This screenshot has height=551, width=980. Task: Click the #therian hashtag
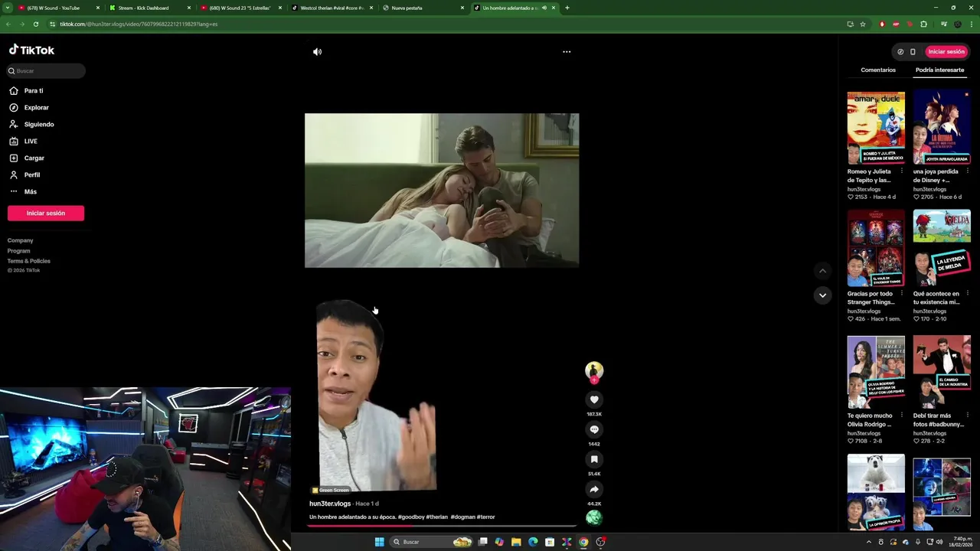tap(437, 517)
